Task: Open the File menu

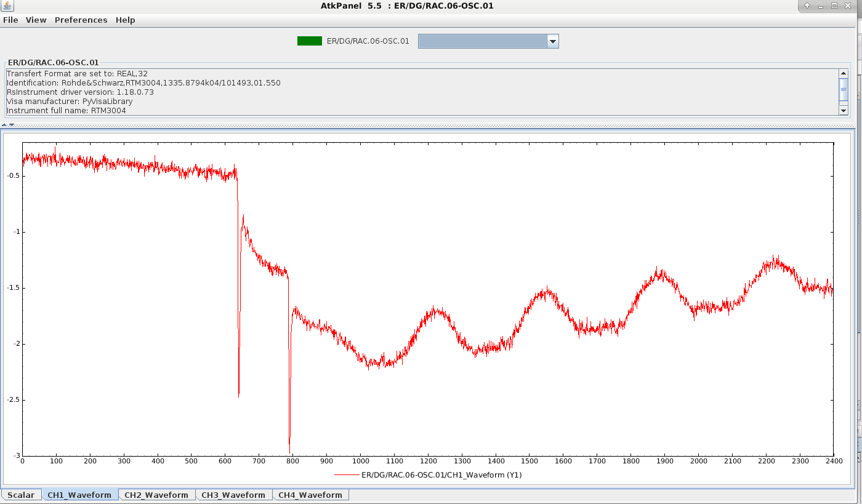Action: tap(10, 20)
